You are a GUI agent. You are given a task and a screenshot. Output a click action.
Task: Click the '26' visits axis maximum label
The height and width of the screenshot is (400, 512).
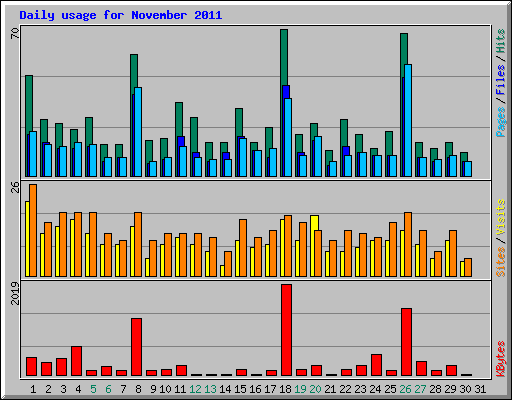click(x=15, y=187)
